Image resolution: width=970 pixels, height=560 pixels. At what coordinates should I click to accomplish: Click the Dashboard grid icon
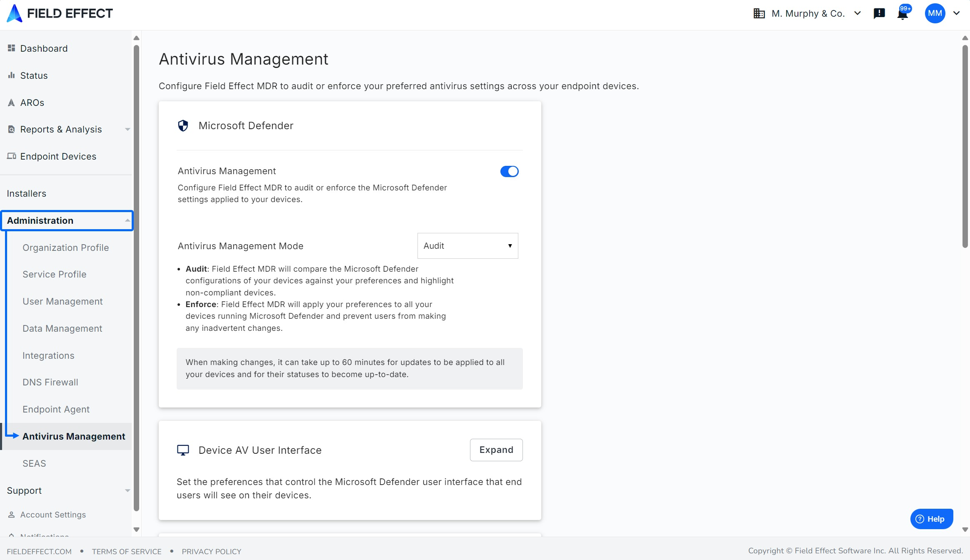[x=11, y=48]
